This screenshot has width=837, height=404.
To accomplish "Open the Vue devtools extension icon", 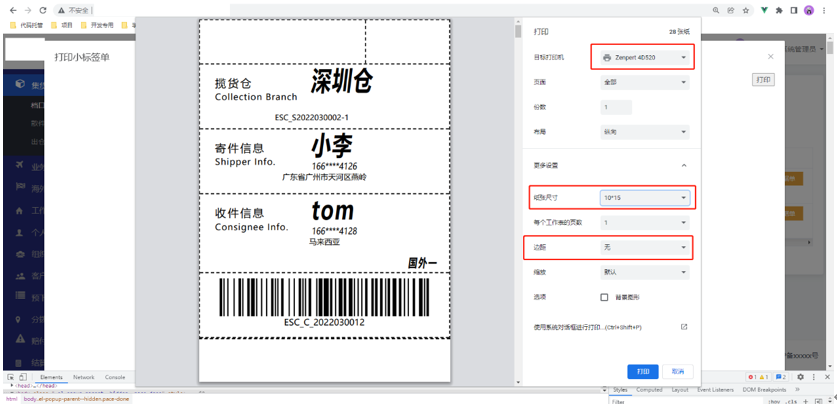I will 764,10.
